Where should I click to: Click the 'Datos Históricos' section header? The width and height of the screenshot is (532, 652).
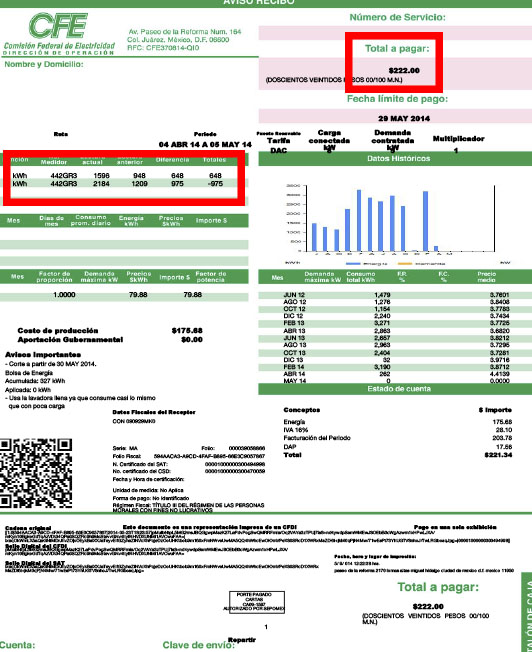(x=398, y=158)
